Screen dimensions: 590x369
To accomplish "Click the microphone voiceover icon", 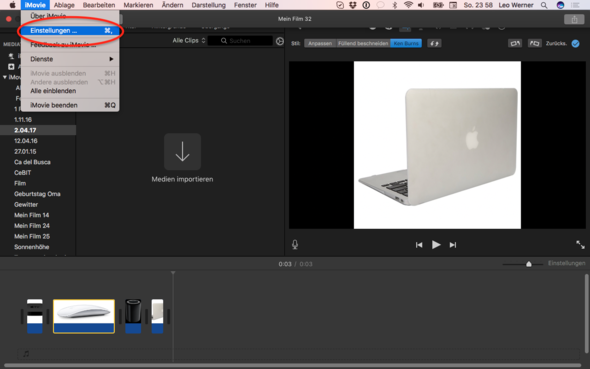I will click(295, 245).
